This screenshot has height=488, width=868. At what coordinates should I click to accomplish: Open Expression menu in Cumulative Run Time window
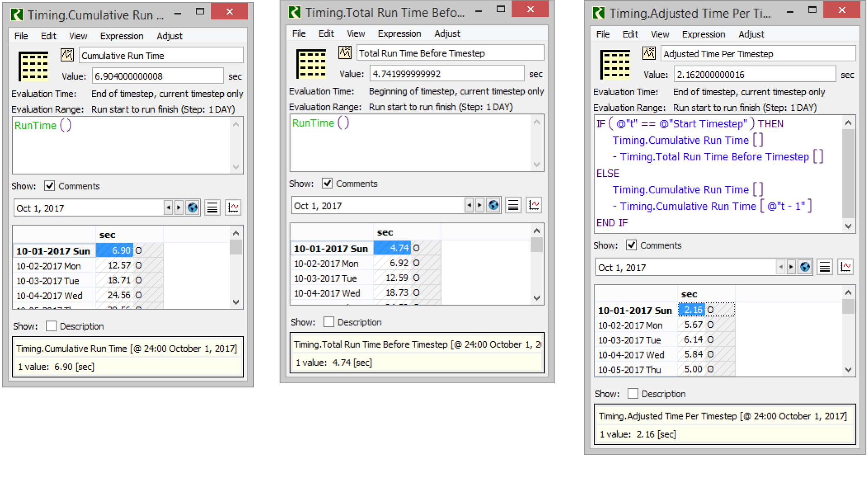point(122,36)
